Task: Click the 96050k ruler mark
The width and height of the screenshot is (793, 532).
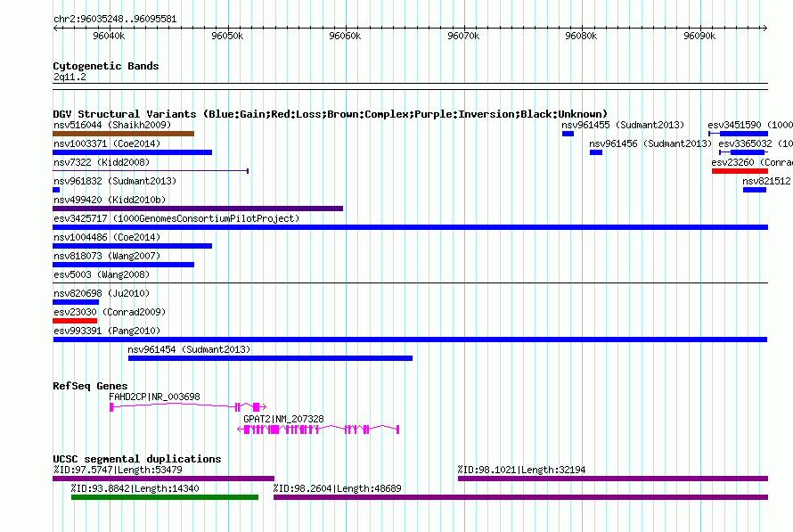Action: coord(227,36)
